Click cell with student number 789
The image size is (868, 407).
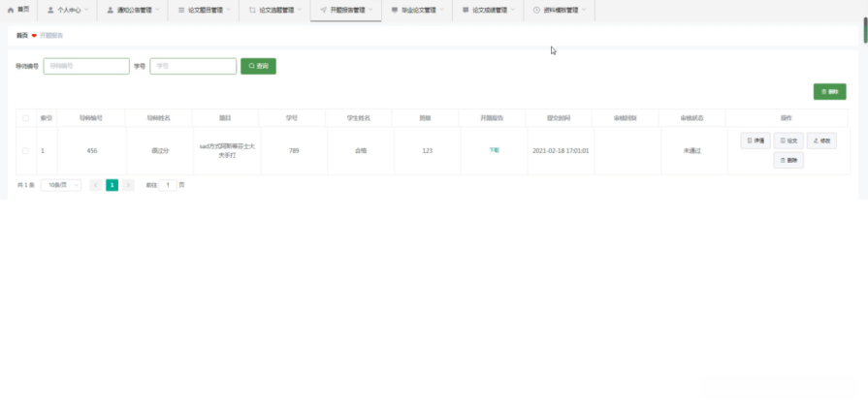[294, 150]
